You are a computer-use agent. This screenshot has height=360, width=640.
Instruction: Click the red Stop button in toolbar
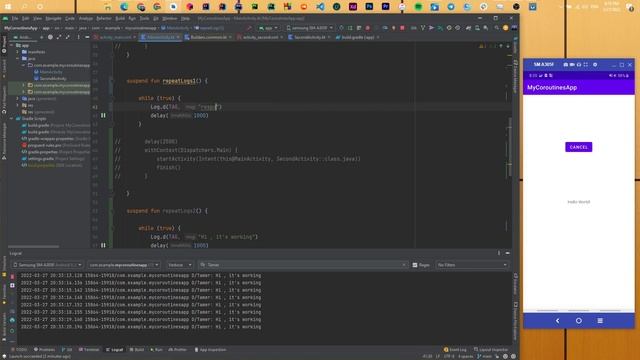pos(402,28)
